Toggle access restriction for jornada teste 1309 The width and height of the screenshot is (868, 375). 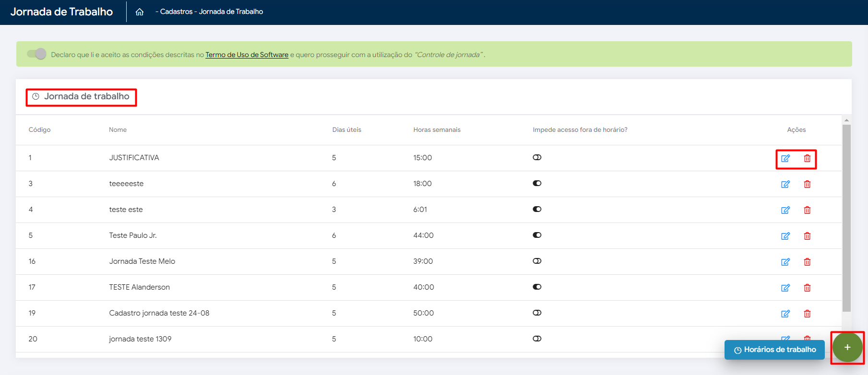point(537,339)
